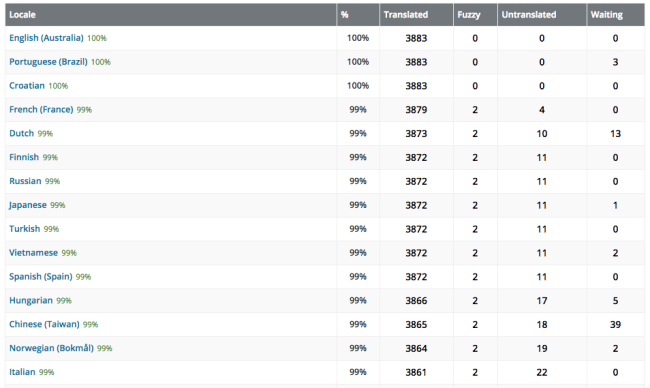Open the Russian locale link
Image resolution: width=650 pixels, height=388 pixels.
[x=25, y=181]
